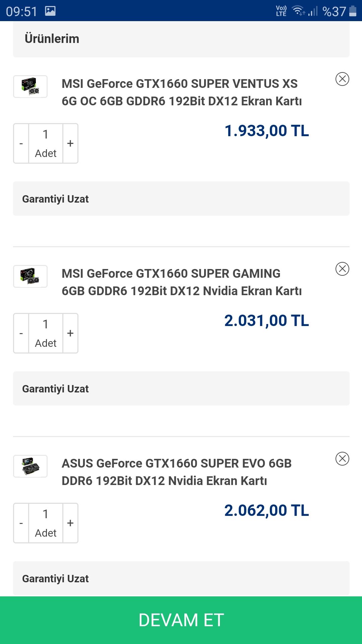Viewport: 362px width, 644px height.
Task: Remove MSI GTX1660 SUPER VENTUS XS from cart
Action: (x=342, y=79)
